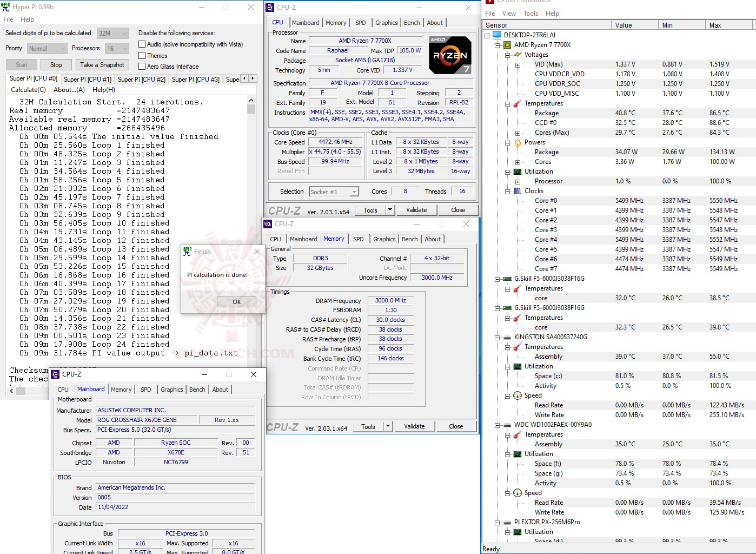Image resolution: width=756 pixels, height=554 pixels.
Task: Click Tools button in CPU-Z Memory window
Action: (368, 426)
